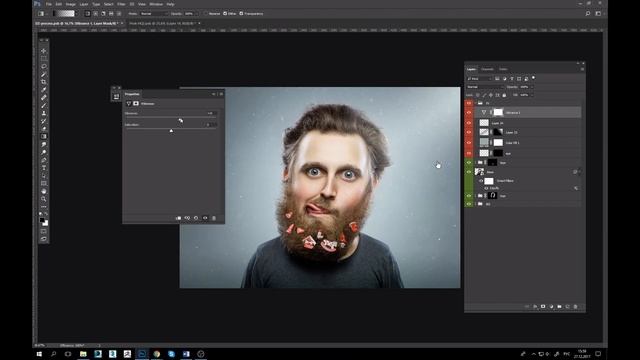This screenshot has width=640, height=360.
Task: Open the layer Opacity dropdown arrow
Action: tap(531, 87)
